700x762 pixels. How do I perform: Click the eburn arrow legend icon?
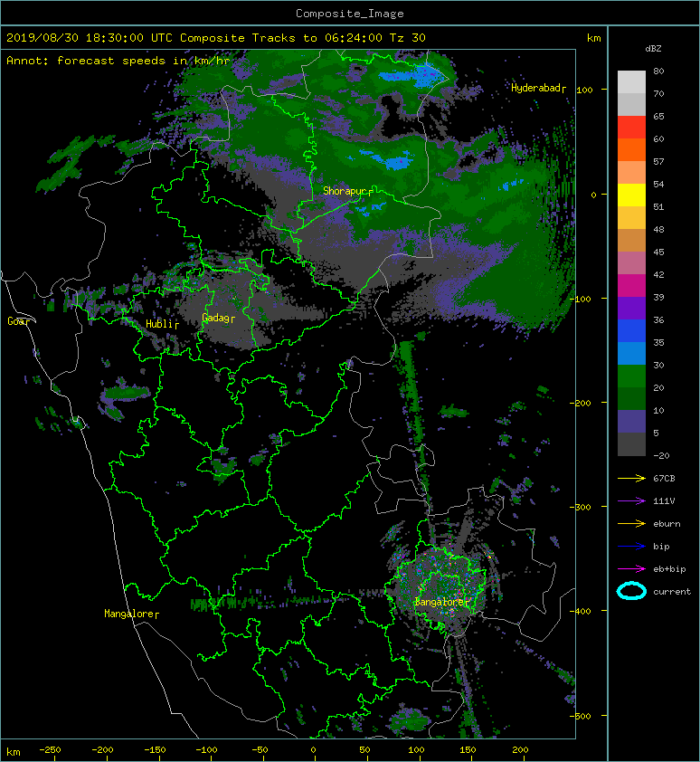click(631, 523)
